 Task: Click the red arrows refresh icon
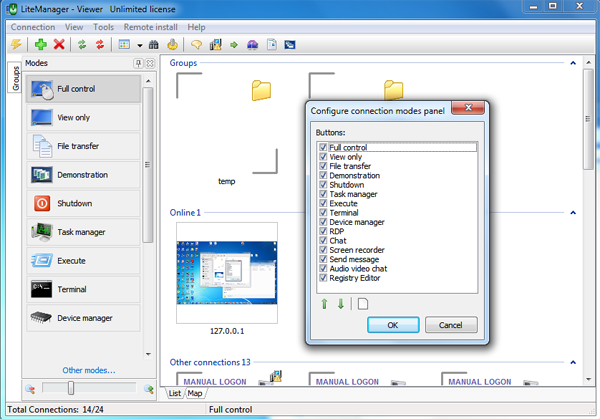click(x=100, y=44)
